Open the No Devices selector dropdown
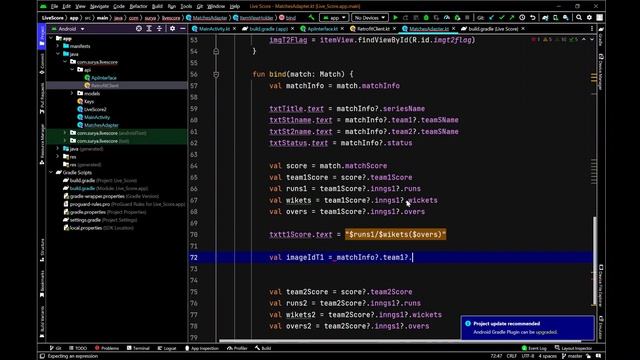 click(369, 18)
